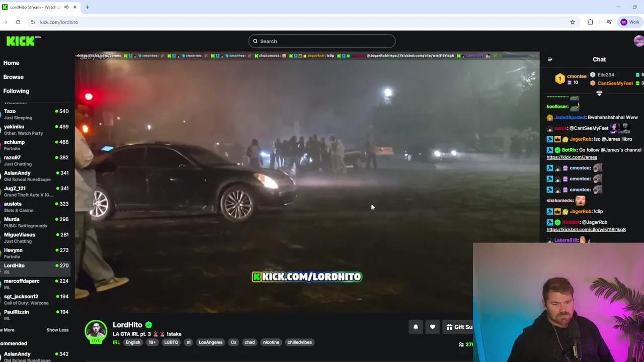Select the Cx tag
The width and height of the screenshot is (644, 362).
click(x=233, y=342)
